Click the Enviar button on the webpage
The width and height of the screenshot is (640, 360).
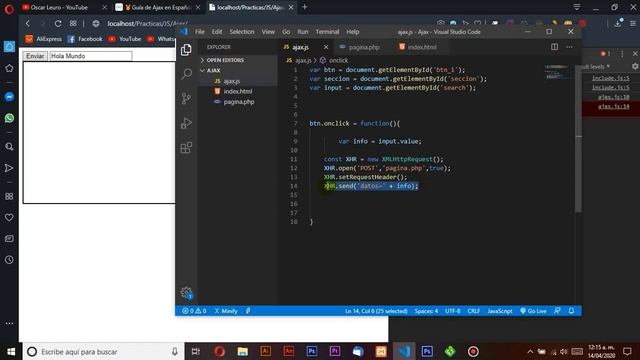tap(35, 56)
